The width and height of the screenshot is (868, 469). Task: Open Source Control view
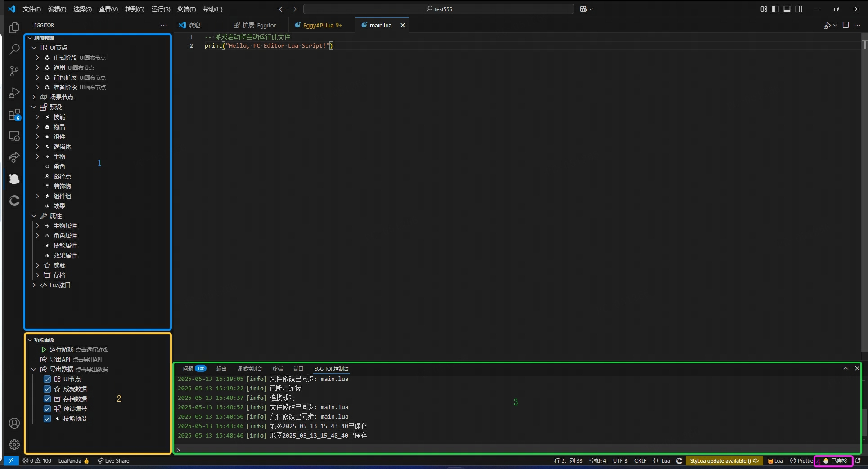[x=14, y=71]
